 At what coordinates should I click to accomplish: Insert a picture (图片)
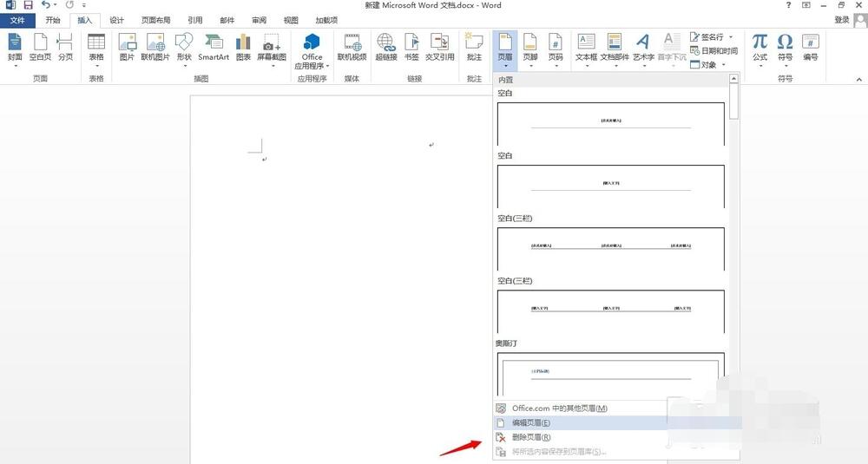[128, 48]
